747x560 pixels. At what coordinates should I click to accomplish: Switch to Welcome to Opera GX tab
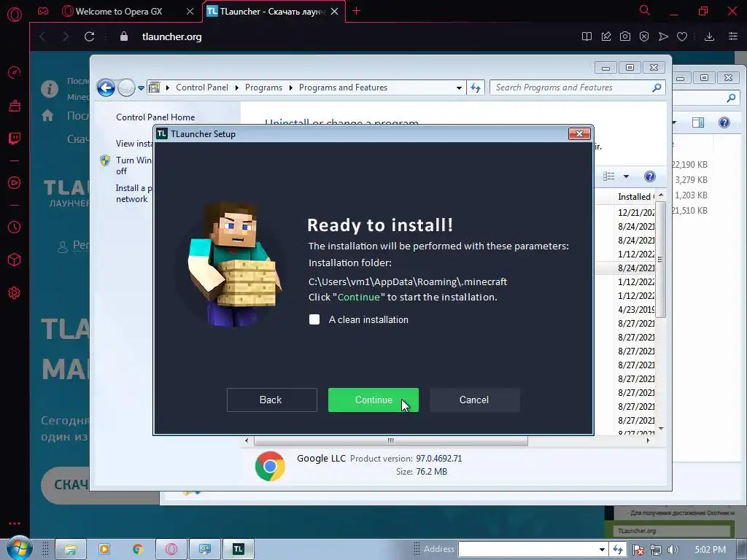(x=119, y=12)
